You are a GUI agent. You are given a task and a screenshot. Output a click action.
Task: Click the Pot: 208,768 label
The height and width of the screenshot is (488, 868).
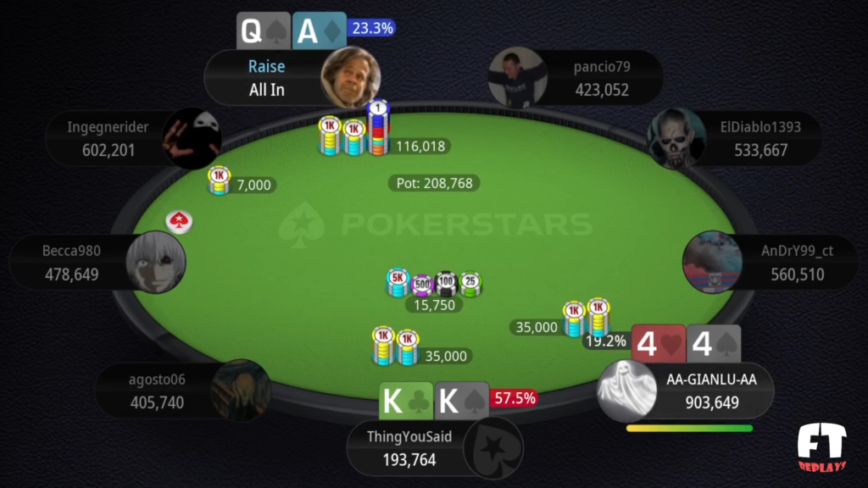[434, 183]
